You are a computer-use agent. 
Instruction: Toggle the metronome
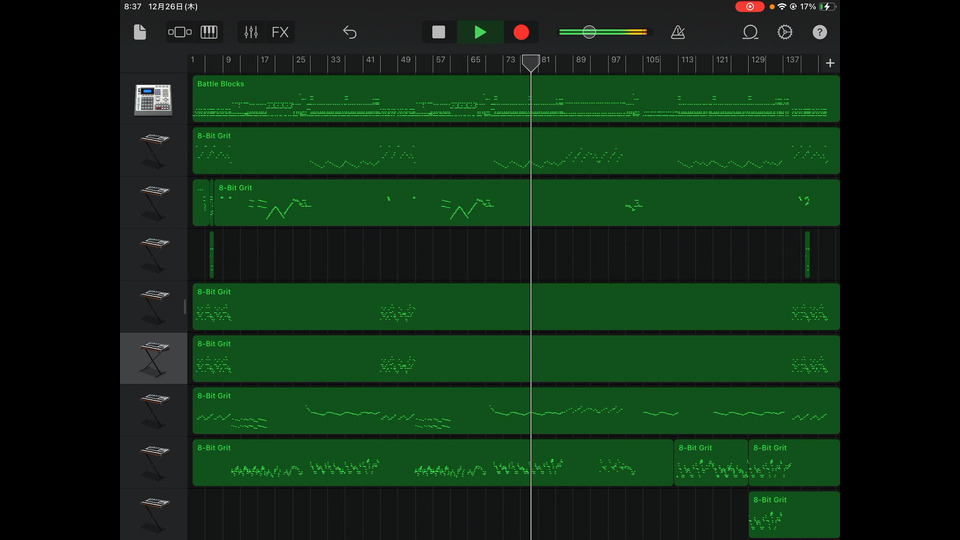point(678,32)
